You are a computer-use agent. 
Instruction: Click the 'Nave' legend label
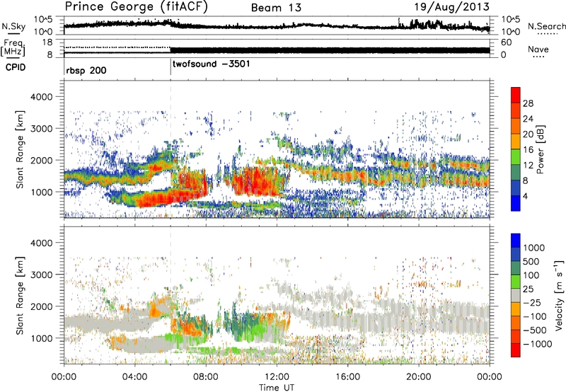[538, 49]
